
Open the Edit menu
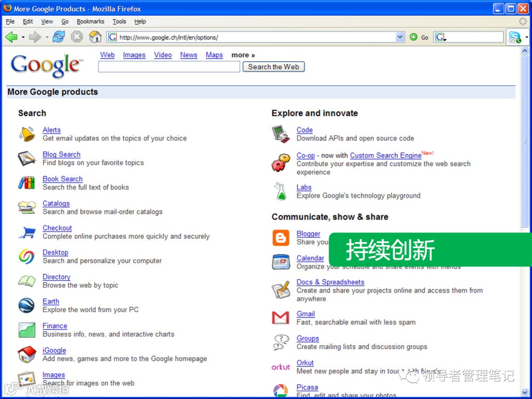click(x=28, y=21)
